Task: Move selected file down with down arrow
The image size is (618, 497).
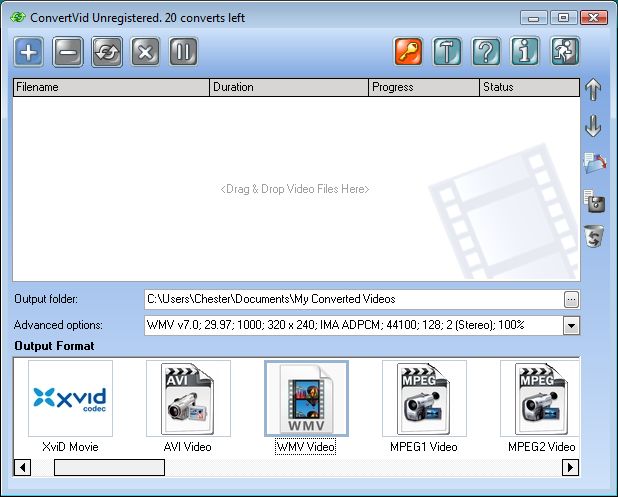Action: [x=593, y=127]
